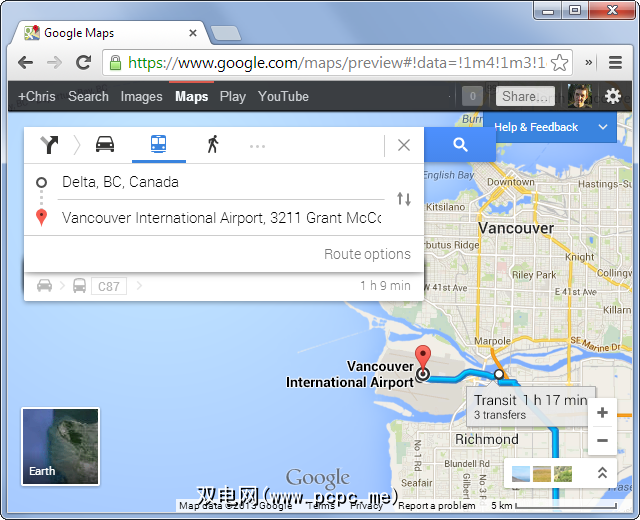Viewport: 640px width, 520px height.
Task: Click the bus icon in route summary
Action: coord(79,285)
